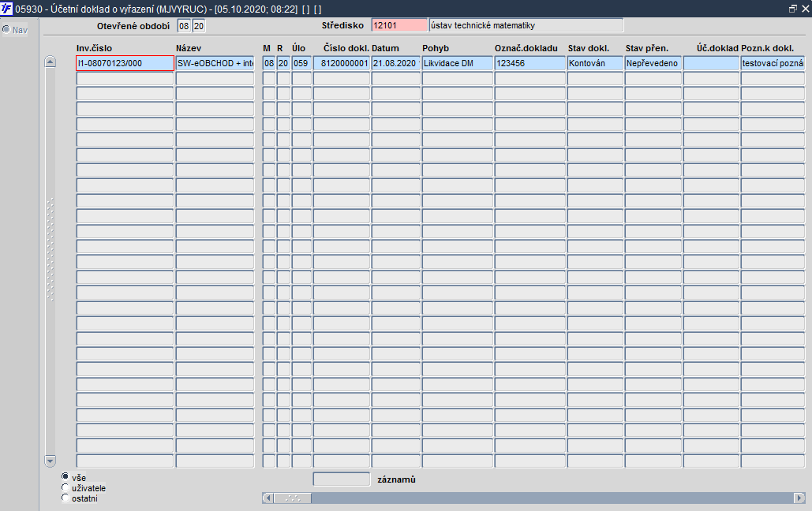Click the record list scroll down arrow
The height and width of the screenshot is (511, 812).
coord(51,461)
